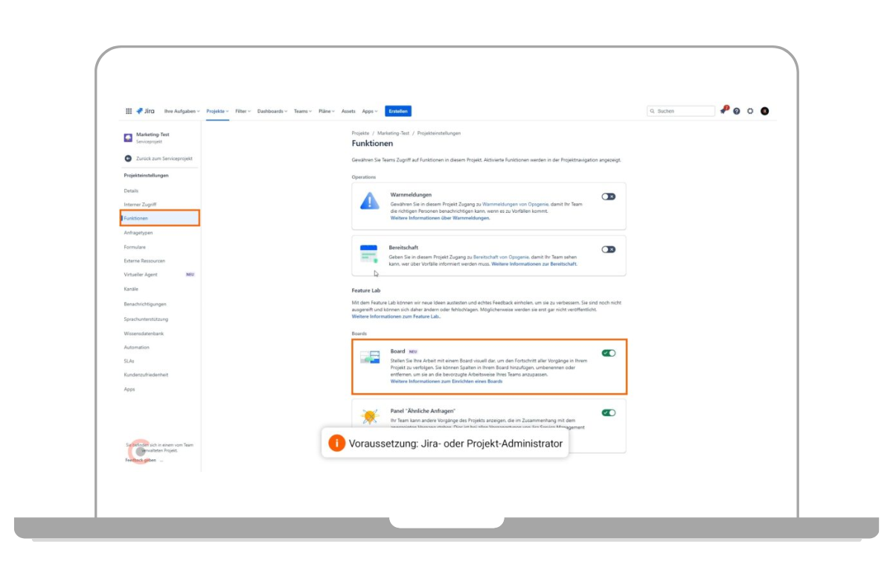This screenshot has height=588, width=893.
Task: Open link Weitere Informationen zum Feature Lab
Action: point(396,316)
